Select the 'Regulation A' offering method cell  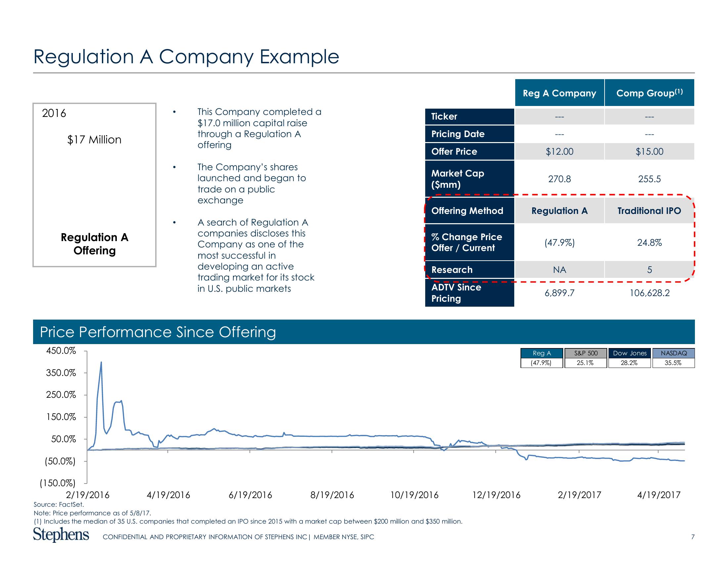(x=559, y=211)
